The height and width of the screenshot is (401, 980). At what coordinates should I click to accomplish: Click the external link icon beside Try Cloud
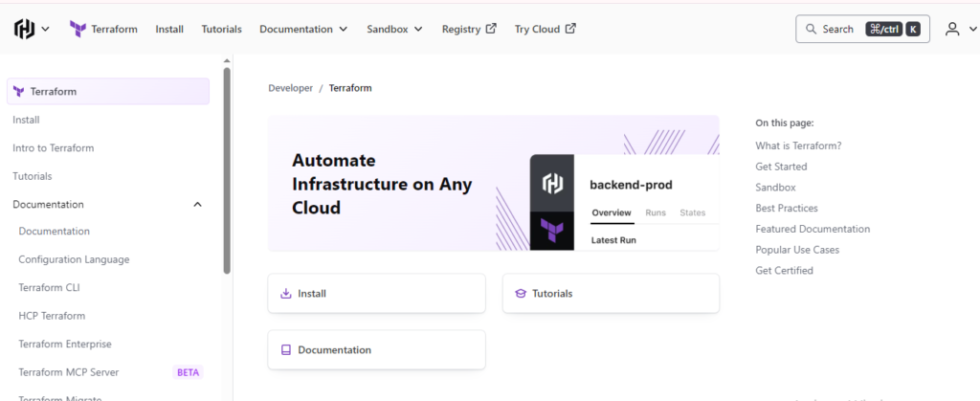point(570,28)
